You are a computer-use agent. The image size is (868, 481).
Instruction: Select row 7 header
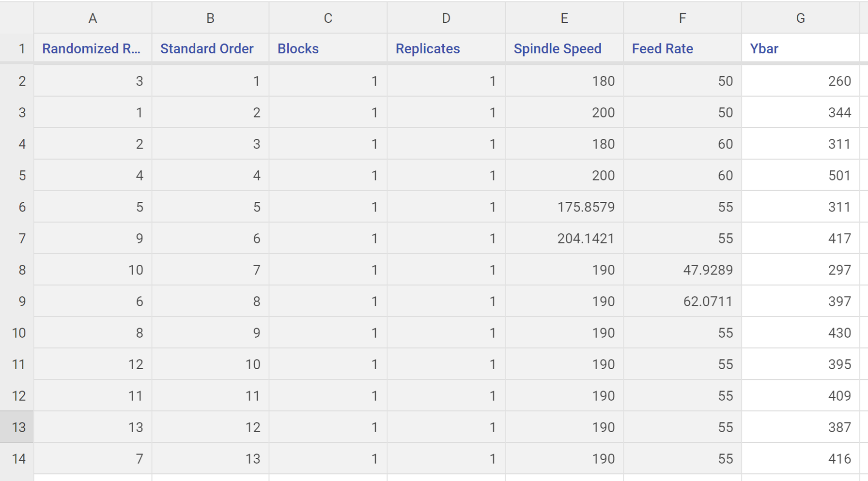click(17, 239)
